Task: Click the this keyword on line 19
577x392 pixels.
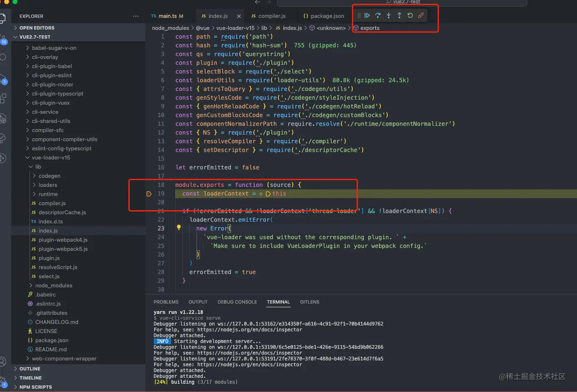Action: point(279,194)
